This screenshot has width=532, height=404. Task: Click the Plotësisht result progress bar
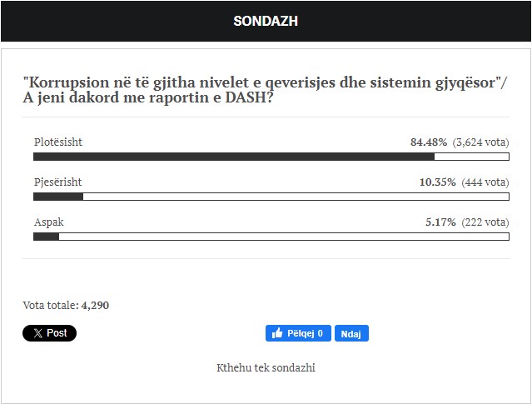click(271, 157)
